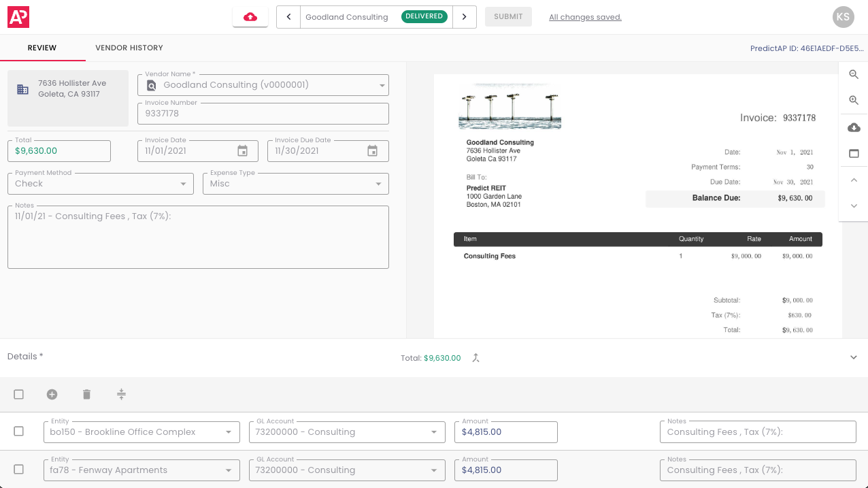This screenshot has width=868, height=488.
Task: Open the calendar picker for Invoice Date
Action: pos(241,150)
